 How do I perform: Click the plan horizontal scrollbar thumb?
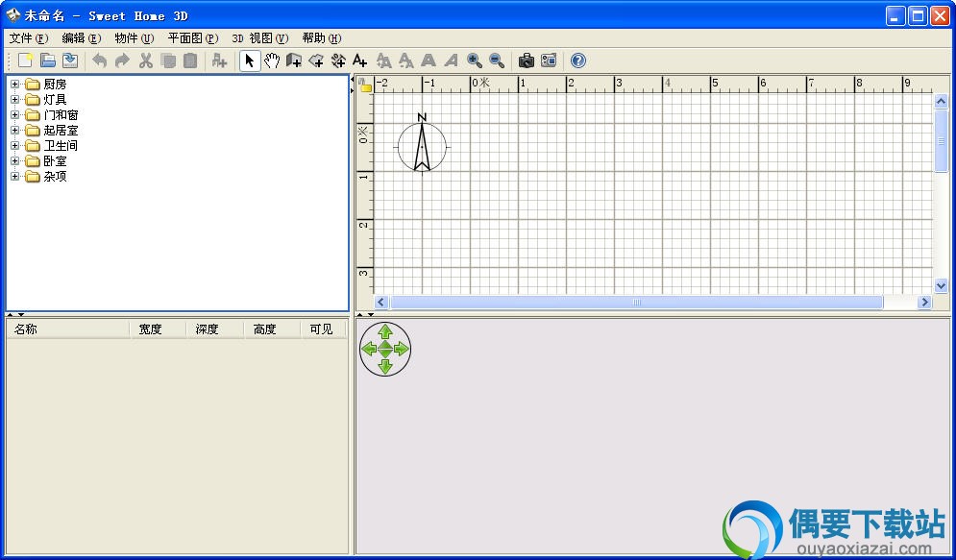coord(636,302)
